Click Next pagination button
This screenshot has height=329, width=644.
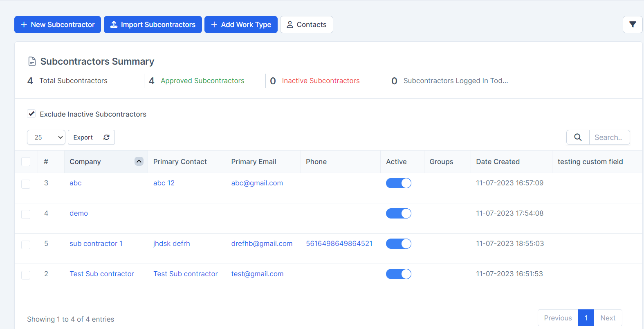pos(608,318)
